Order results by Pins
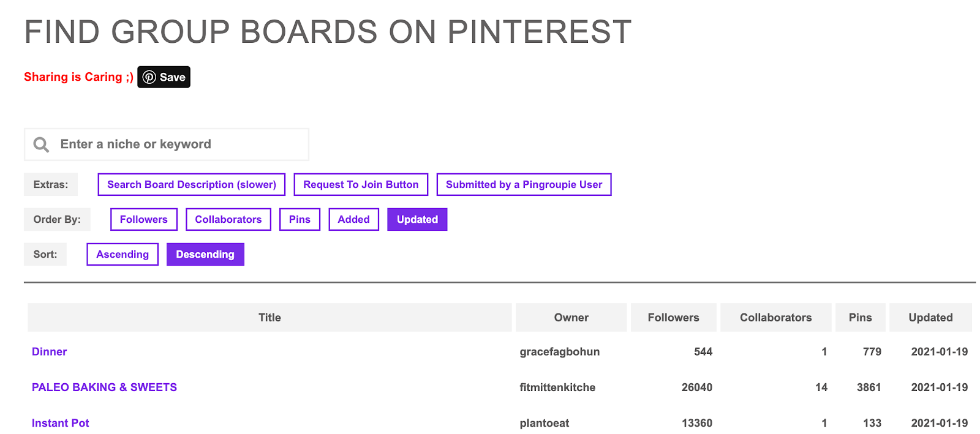 (300, 220)
